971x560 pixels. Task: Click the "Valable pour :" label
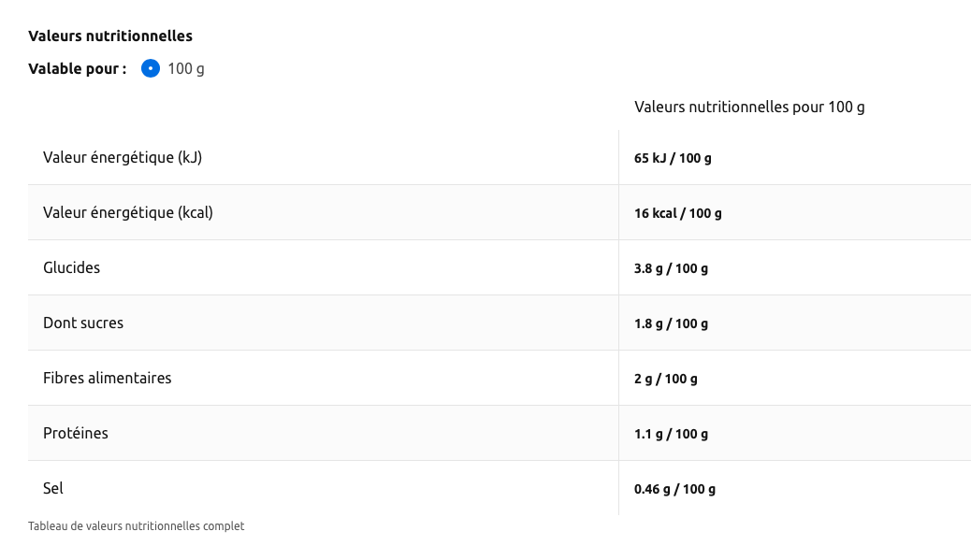click(78, 68)
